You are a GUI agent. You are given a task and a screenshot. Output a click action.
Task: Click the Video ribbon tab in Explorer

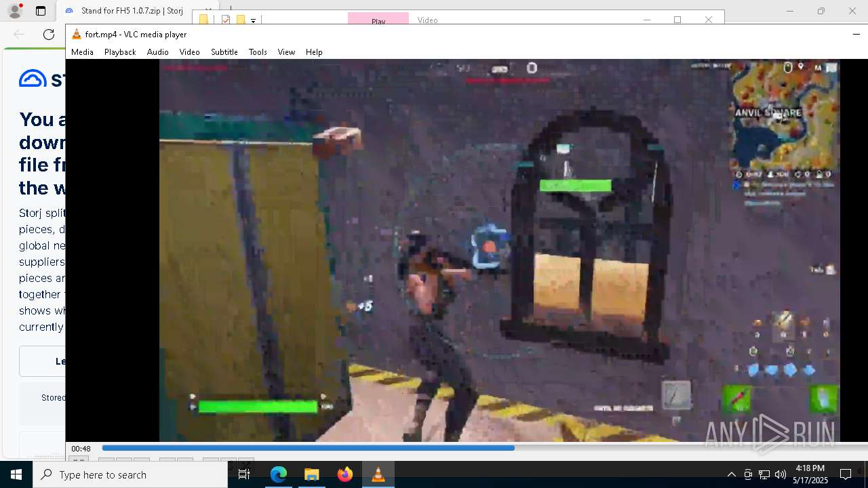[428, 20]
